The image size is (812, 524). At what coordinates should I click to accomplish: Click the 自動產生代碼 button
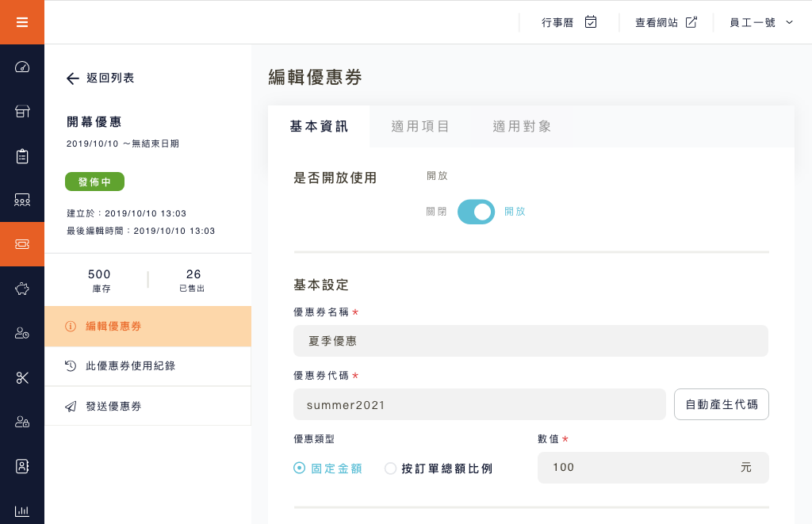coord(722,404)
